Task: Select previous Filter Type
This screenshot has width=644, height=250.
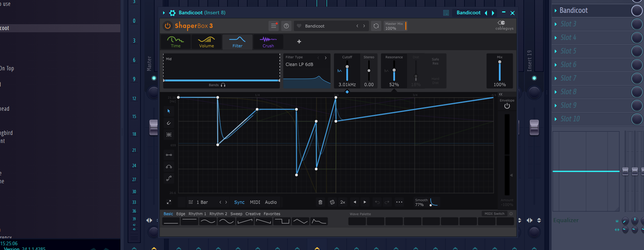Action: tap(318, 57)
